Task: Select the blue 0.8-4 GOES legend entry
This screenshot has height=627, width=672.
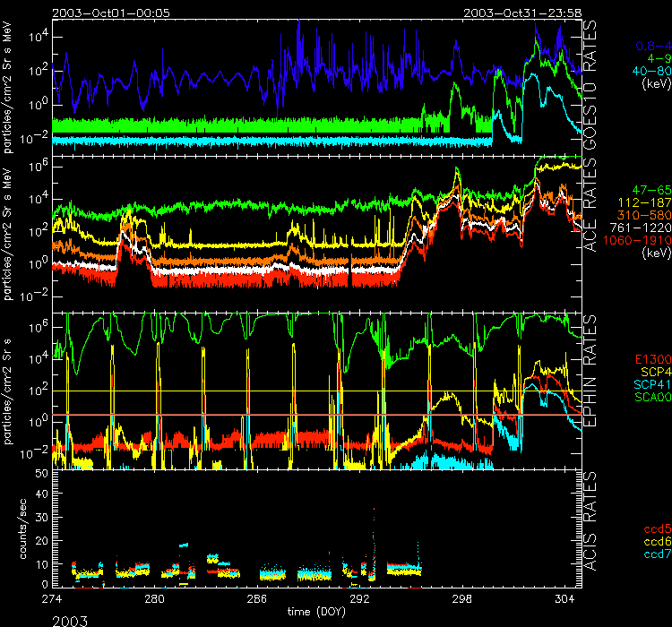Action: 652,44
